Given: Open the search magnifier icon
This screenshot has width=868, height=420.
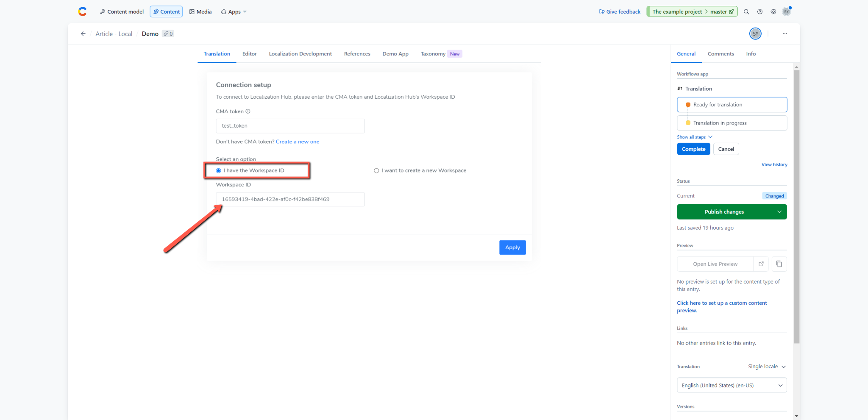Looking at the screenshot, I should pos(746,11).
